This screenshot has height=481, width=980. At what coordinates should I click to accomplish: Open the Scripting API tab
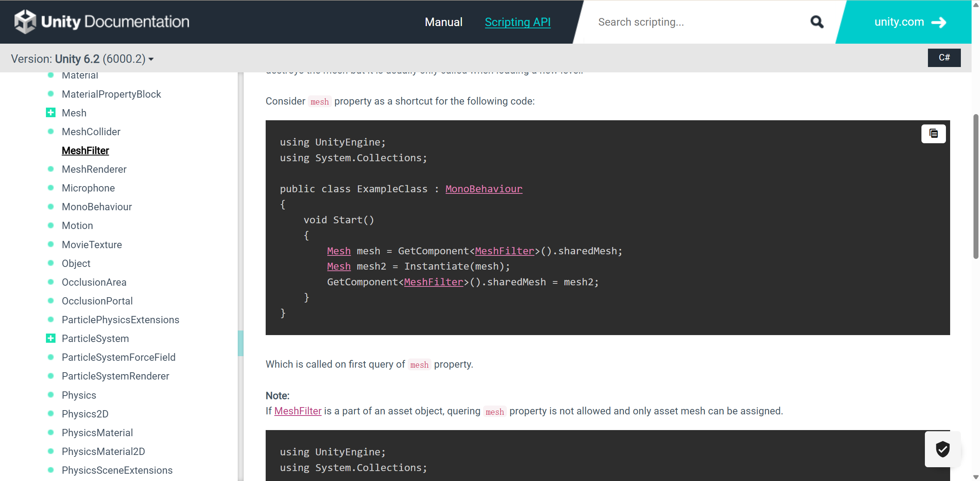pyautogui.click(x=518, y=22)
